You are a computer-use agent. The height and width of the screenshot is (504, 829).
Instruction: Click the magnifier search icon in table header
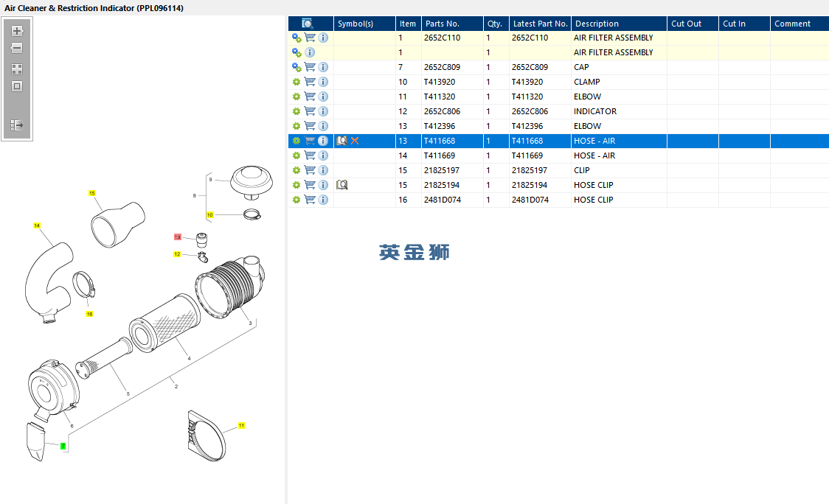click(x=307, y=24)
